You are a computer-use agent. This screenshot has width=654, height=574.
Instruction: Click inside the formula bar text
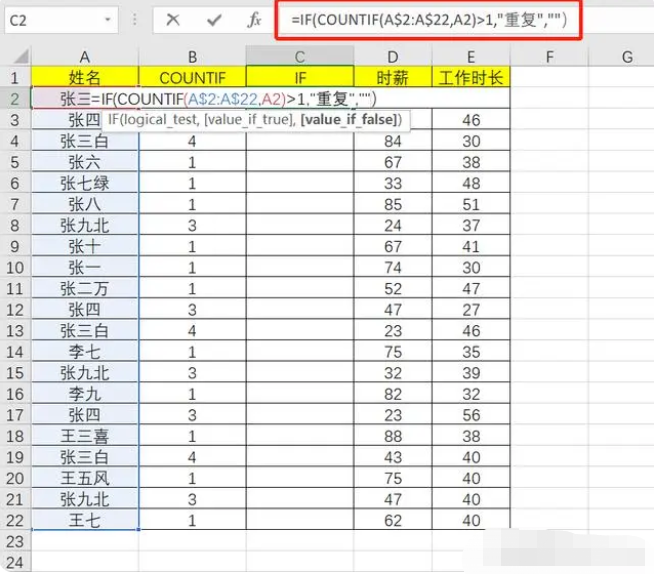coord(428,19)
